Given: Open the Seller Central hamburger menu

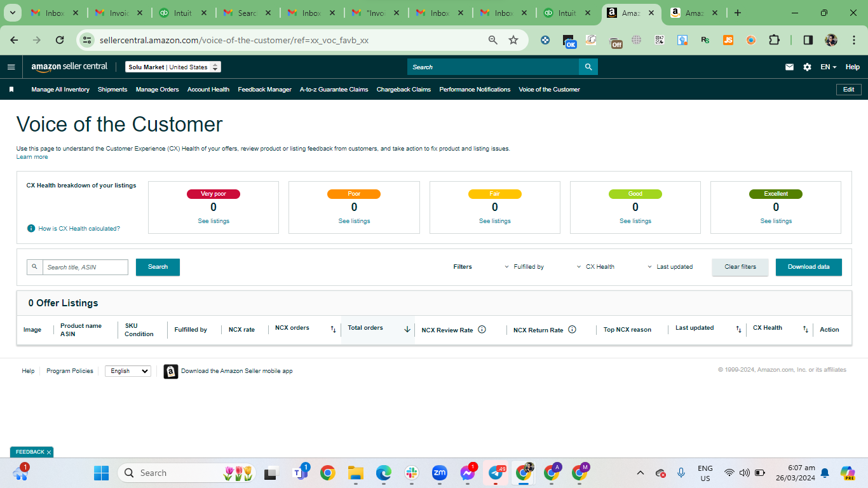Looking at the screenshot, I should [x=11, y=67].
